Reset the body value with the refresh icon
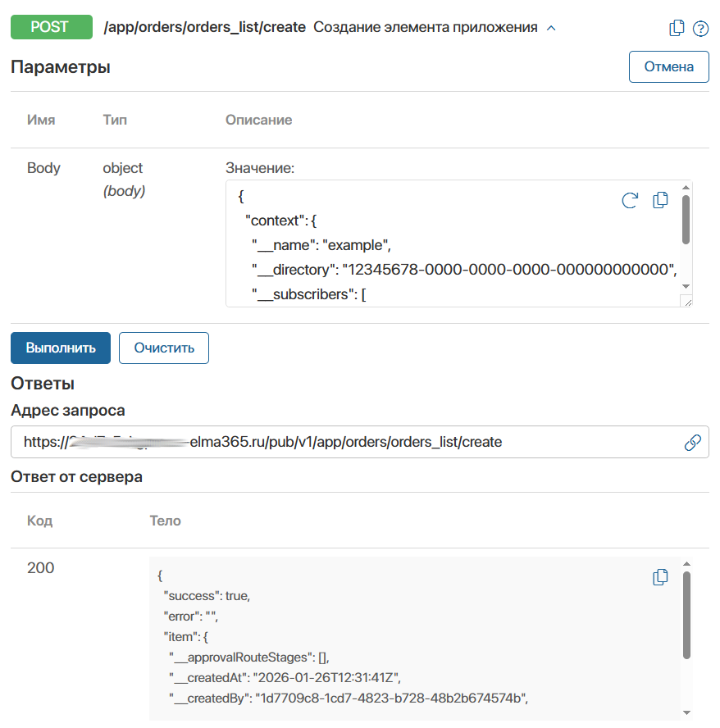 630,200
